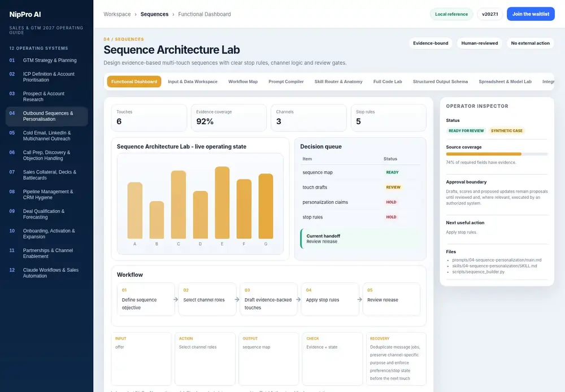565x392 pixels.
Task: Select workflow step 05 Review release
Action: point(392,299)
